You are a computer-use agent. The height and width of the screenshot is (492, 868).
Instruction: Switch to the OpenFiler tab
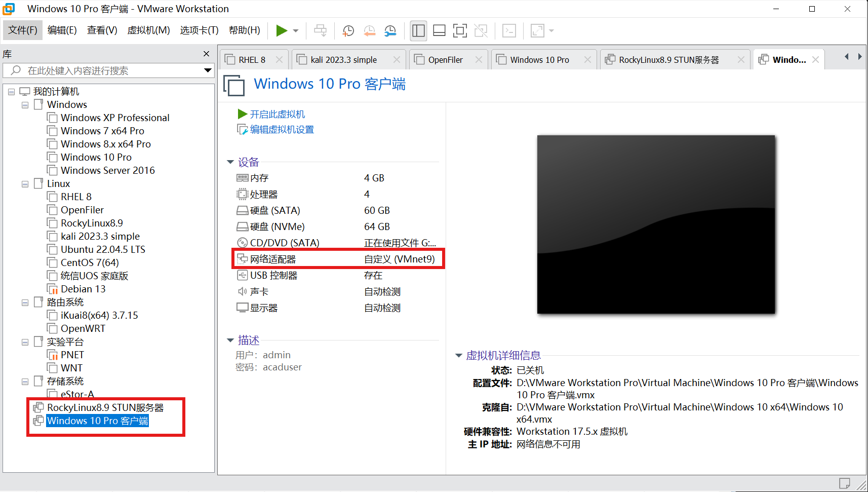pyautogui.click(x=445, y=60)
